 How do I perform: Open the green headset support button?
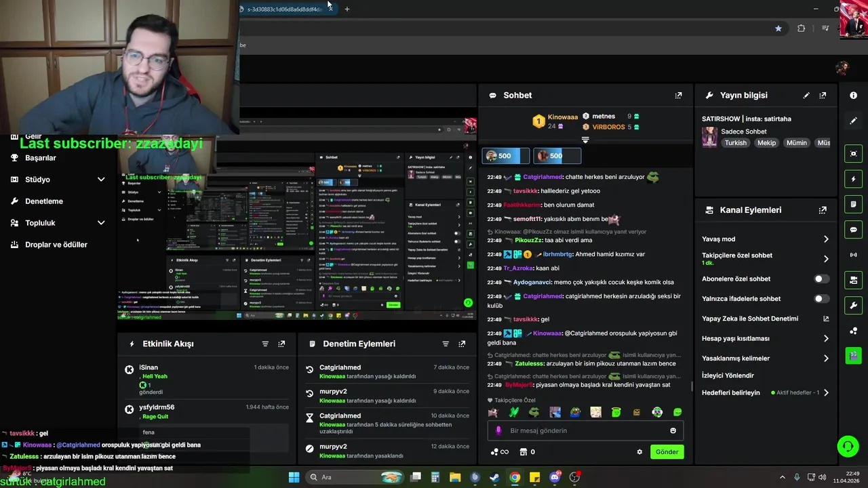click(x=848, y=446)
